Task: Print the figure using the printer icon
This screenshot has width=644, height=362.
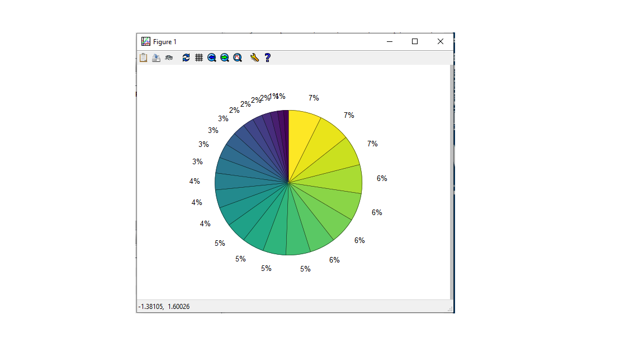Action: point(169,58)
